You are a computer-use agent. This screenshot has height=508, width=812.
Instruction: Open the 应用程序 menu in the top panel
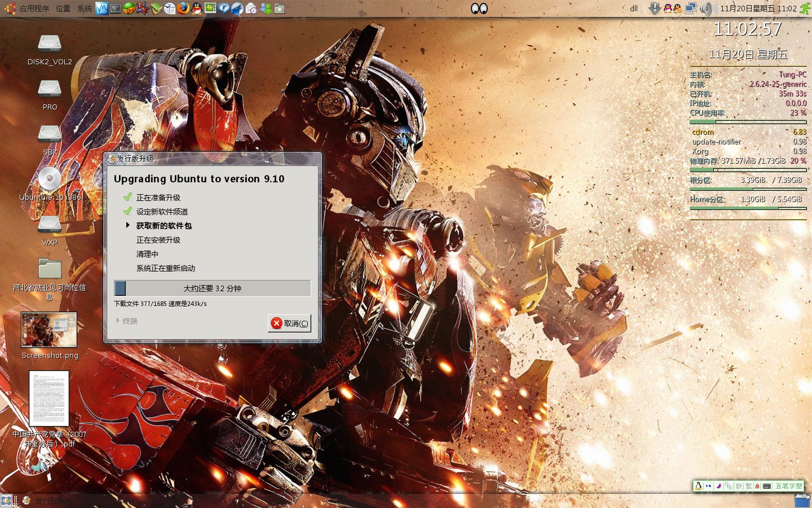pos(34,8)
